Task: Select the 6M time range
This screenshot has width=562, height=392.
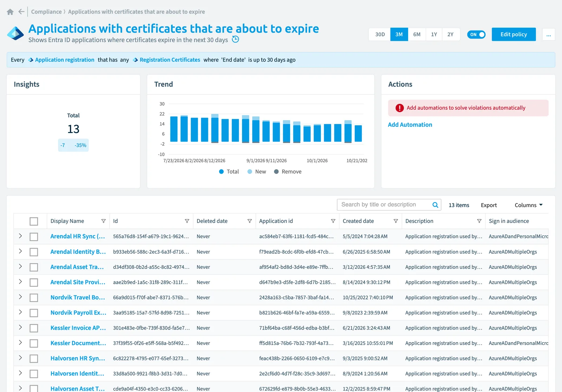Action: [x=417, y=34]
